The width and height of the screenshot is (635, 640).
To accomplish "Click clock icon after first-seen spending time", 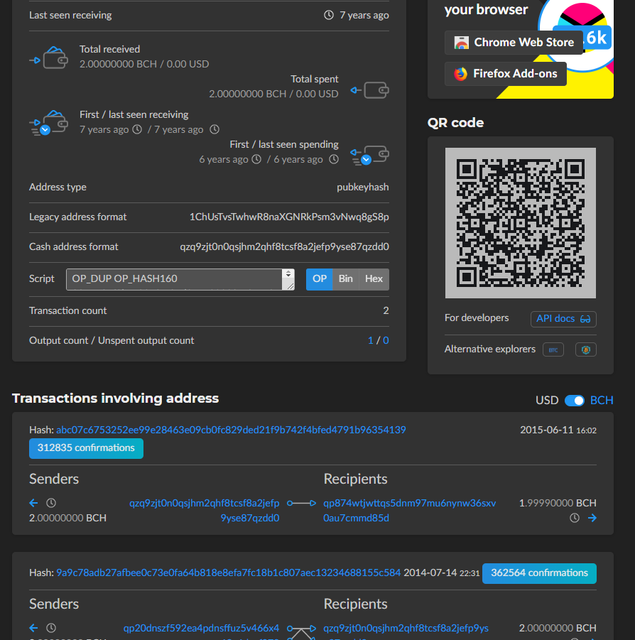I will 256,159.
